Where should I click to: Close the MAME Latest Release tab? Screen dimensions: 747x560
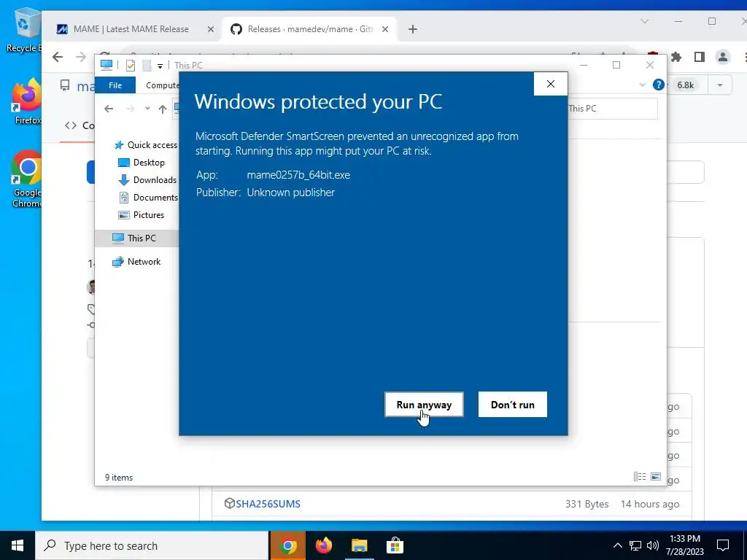(211, 29)
